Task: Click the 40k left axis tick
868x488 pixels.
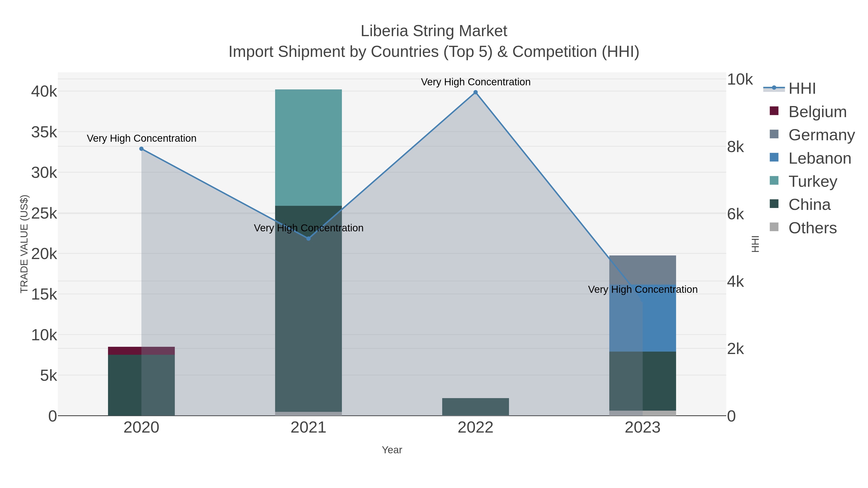Action: [x=44, y=91]
